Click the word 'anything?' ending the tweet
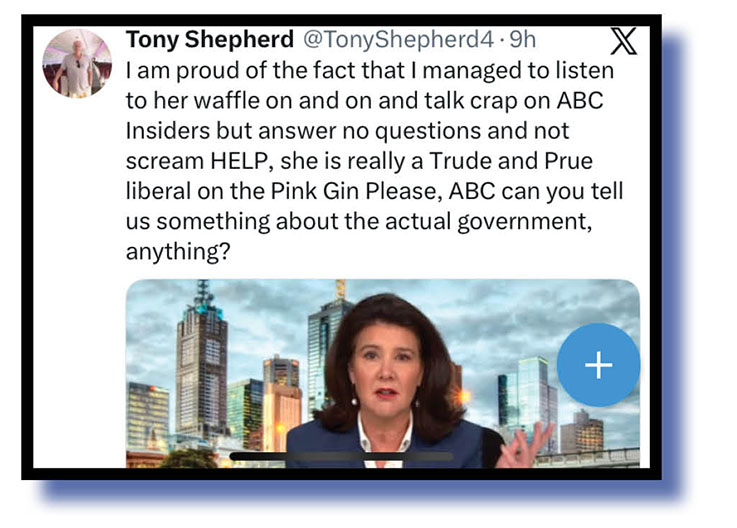 (x=178, y=252)
